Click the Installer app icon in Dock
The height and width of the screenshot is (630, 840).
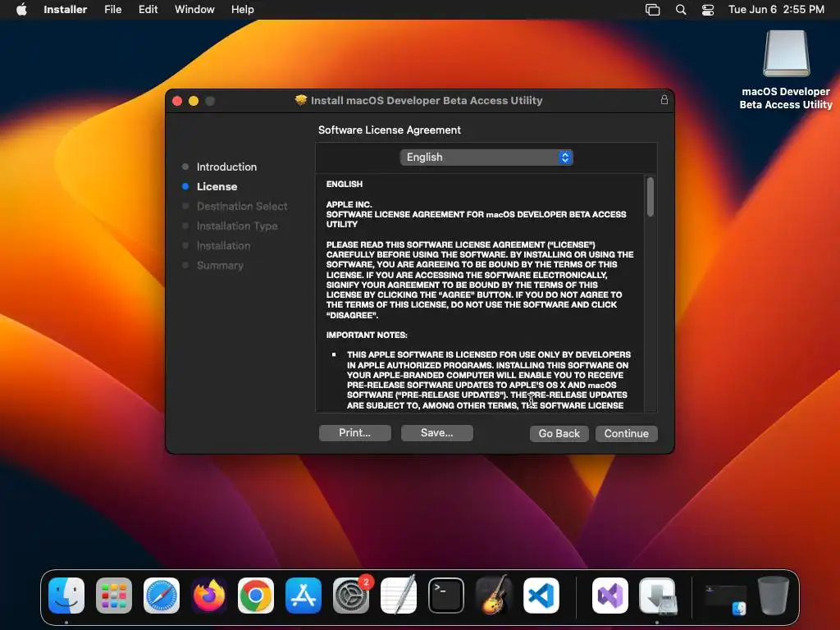coord(657,596)
